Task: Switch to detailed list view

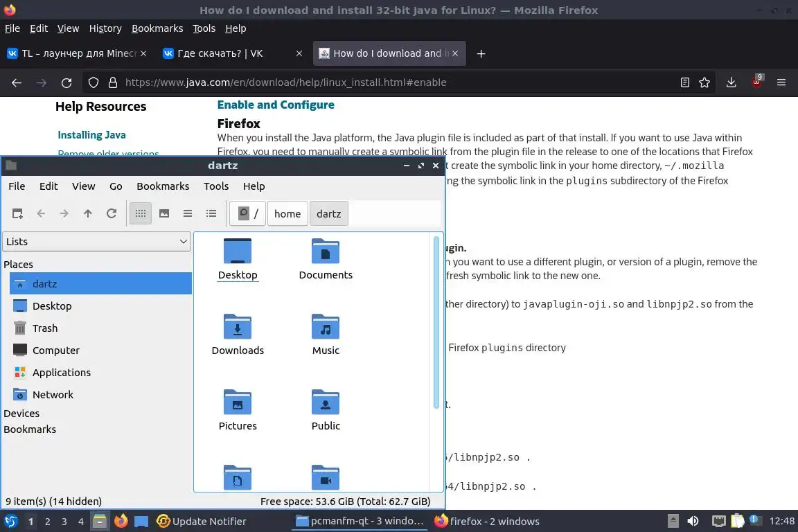Action: (211, 214)
